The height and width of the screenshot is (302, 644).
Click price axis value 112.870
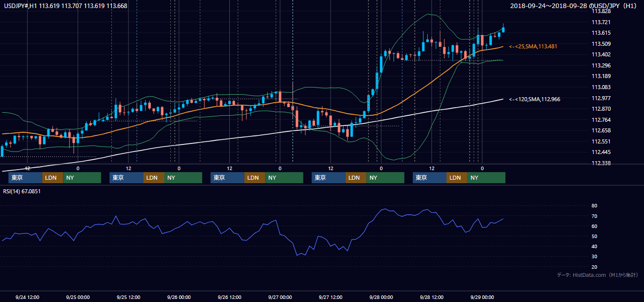(x=601, y=109)
